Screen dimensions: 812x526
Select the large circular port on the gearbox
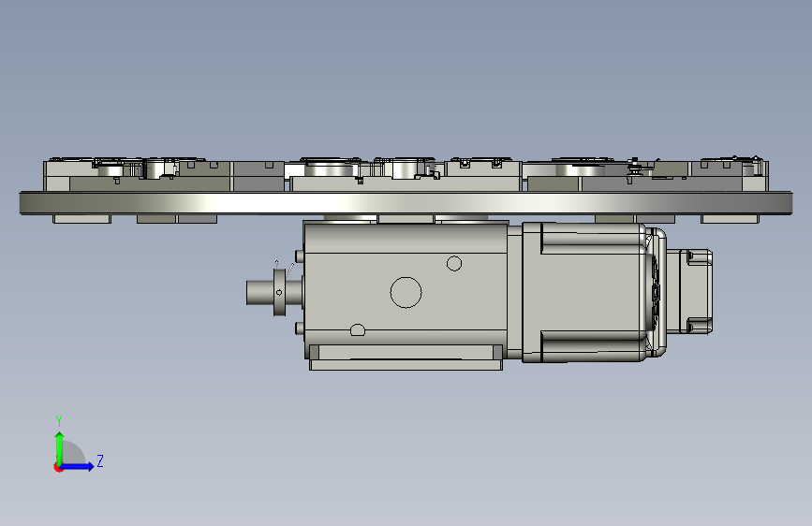click(406, 293)
